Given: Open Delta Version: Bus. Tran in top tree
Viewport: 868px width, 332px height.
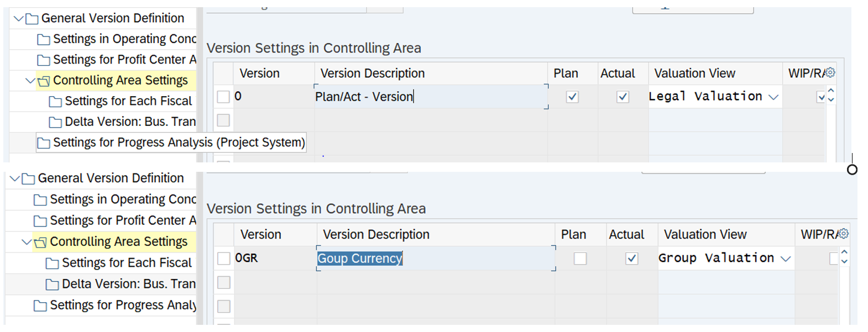Looking at the screenshot, I should click(x=130, y=122).
